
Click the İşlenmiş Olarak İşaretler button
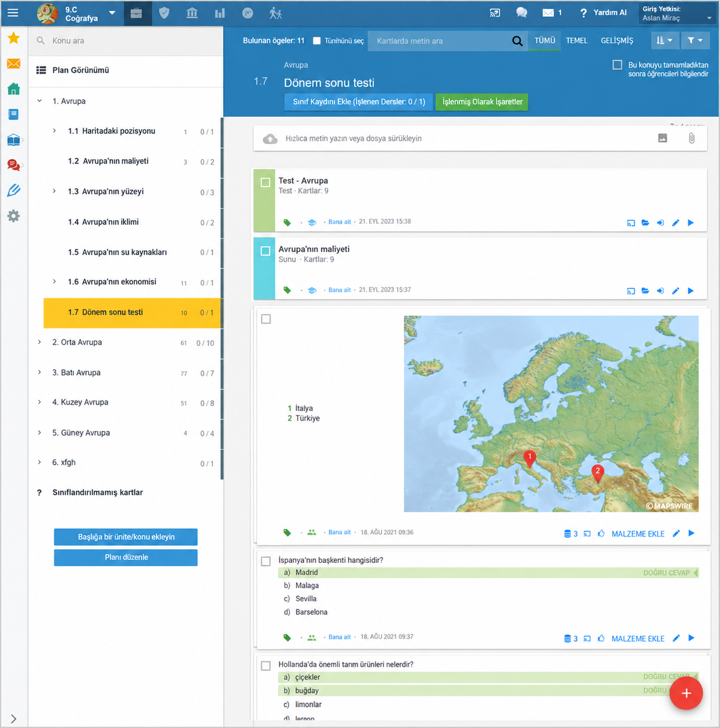[x=482, y=102]
